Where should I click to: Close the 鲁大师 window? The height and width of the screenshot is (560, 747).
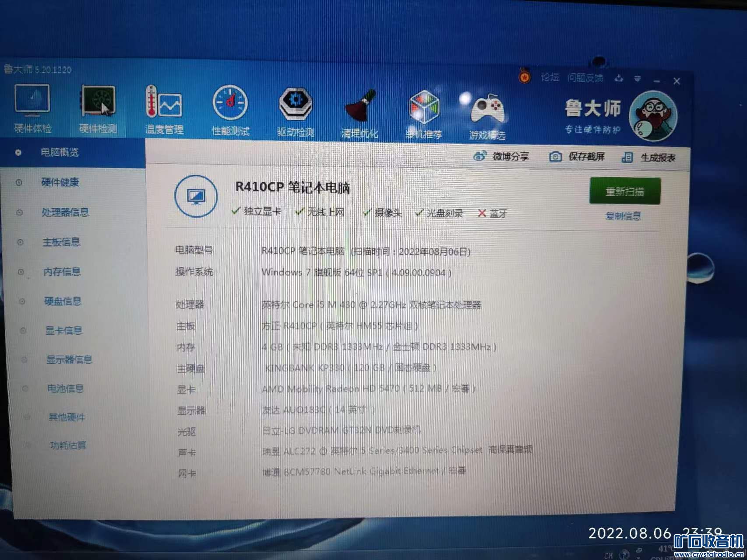tap(677, 81)
